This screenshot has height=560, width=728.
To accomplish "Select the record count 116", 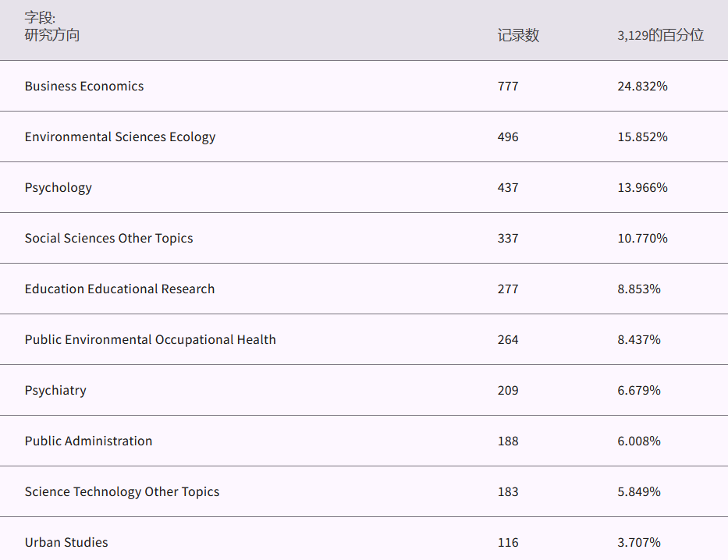I will click(508, 542).
